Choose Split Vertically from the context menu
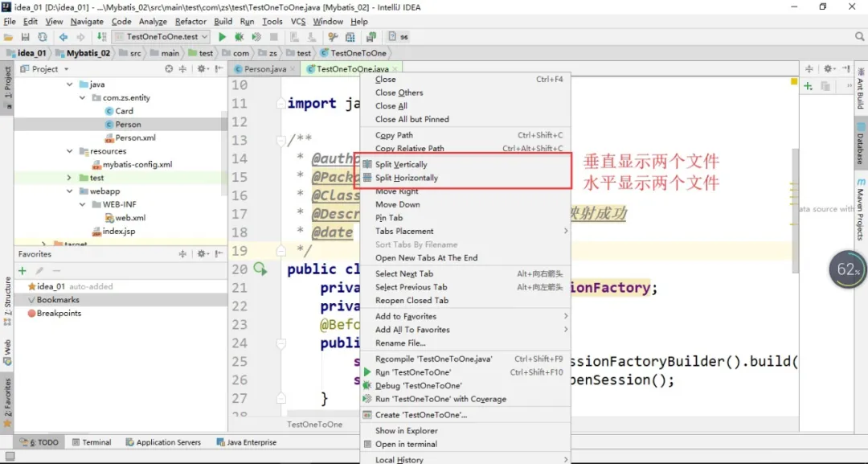The height and width of the screenshot is (464, 868). (401, 165)
